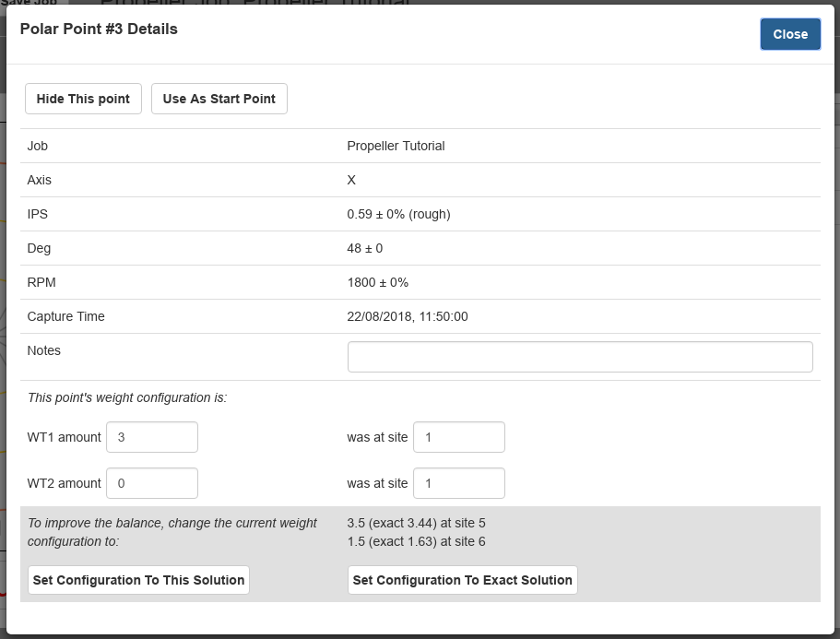Click the Deg value 48 ± 0
Viewport: 840px width, 639px height.
pyautogui.click(x=364, y=248)
